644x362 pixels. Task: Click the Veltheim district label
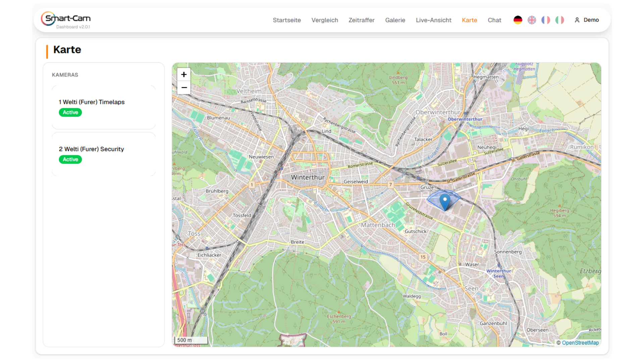(249, 91)
